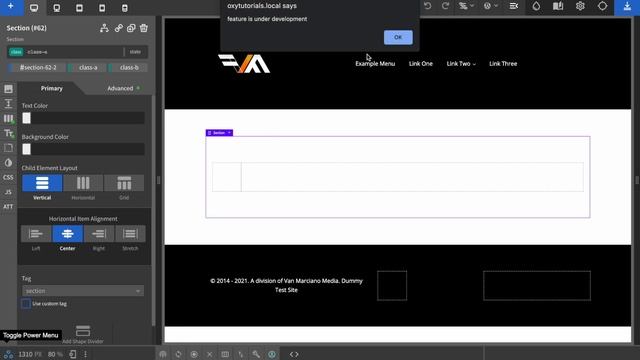Click the Link One nav item
640x360 pixels.
[421, 64]
